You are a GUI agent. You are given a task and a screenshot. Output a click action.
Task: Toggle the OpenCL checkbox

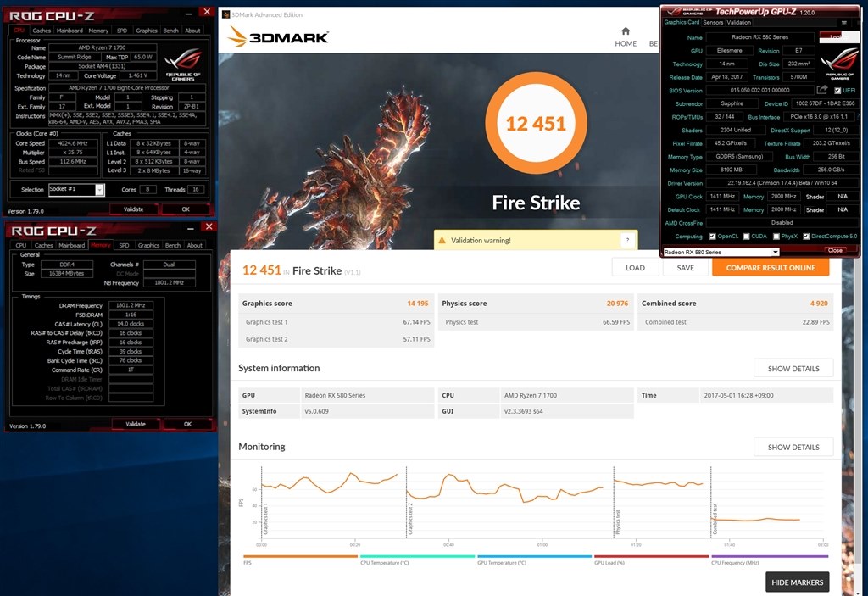[x=712, y=237]
